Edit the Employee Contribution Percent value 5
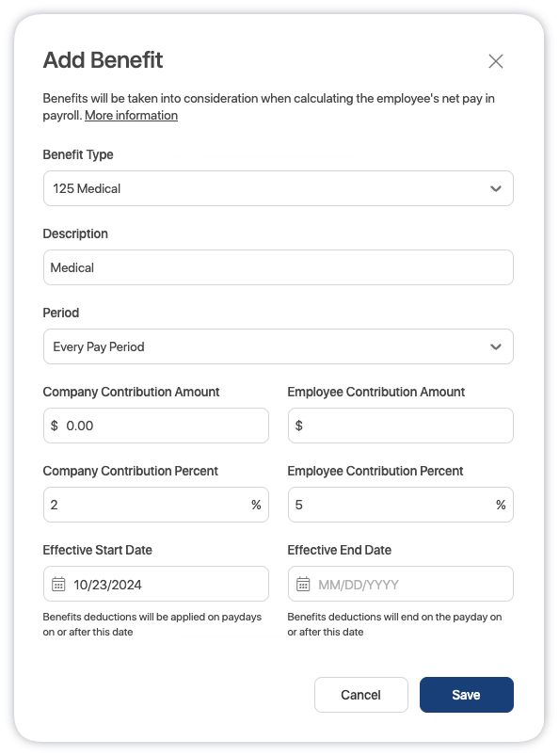 click(x=401, y=505)
